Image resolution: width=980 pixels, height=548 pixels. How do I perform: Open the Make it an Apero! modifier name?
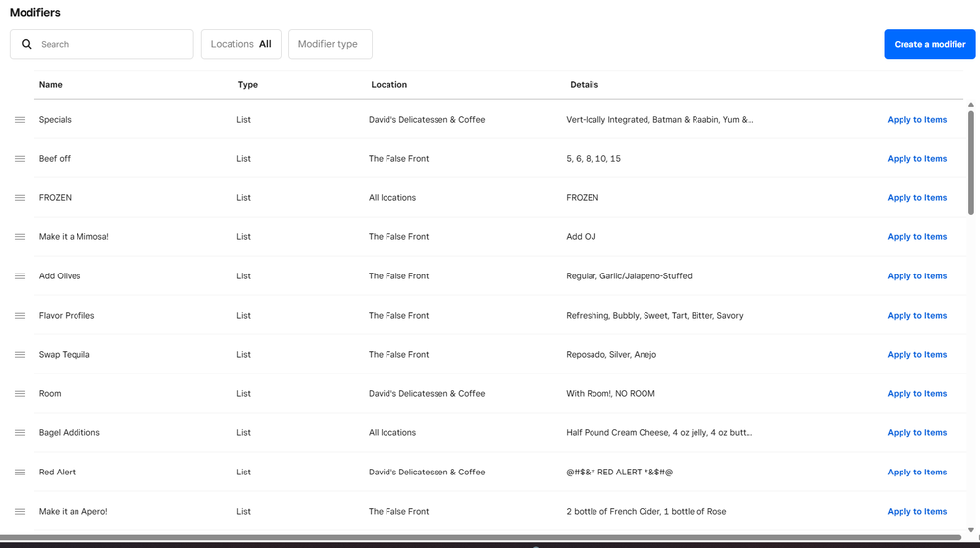click(x=74, y=511)
